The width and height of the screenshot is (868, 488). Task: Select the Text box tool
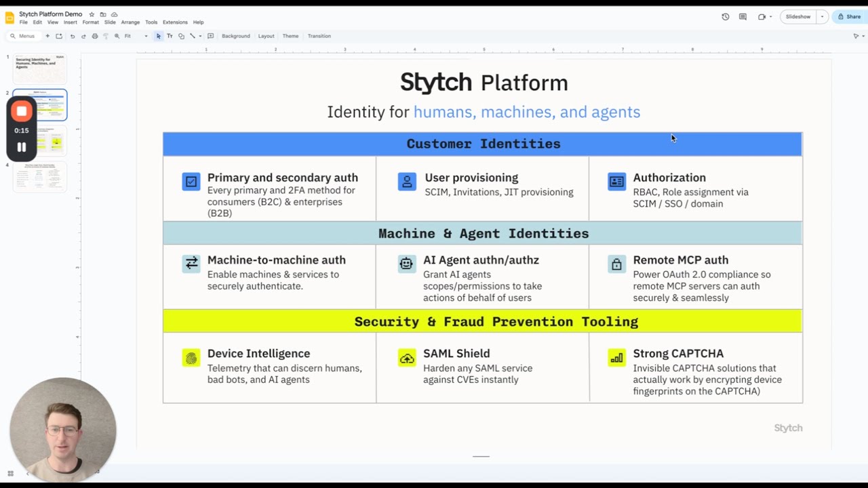pos(170,36)
